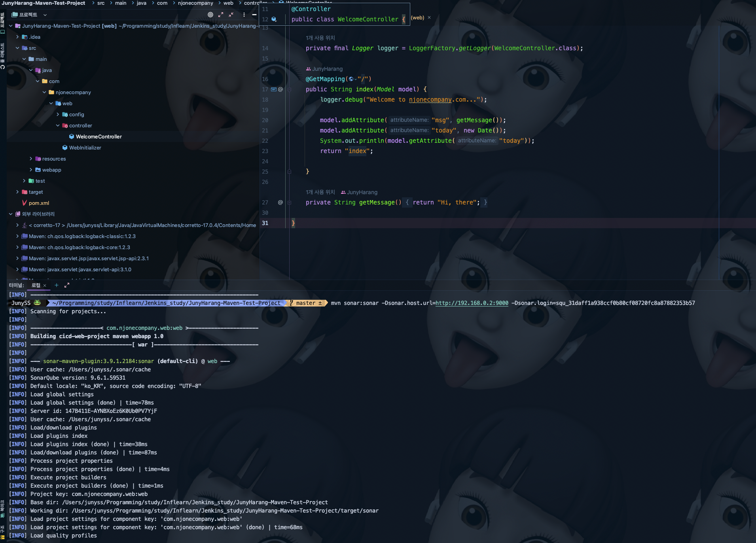The image size is (756, 543).
Task: Expand corretto-17 JDK library entry
Action: [17, 225]
